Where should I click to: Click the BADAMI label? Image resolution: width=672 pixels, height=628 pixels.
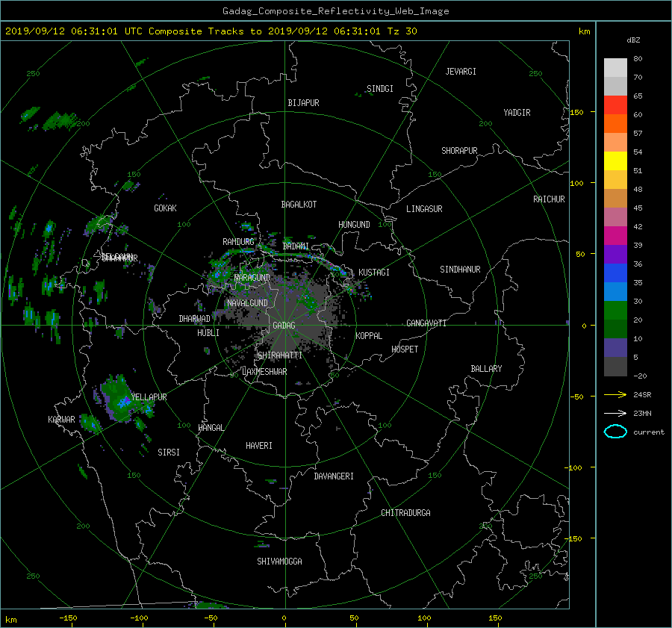(296, 246)
